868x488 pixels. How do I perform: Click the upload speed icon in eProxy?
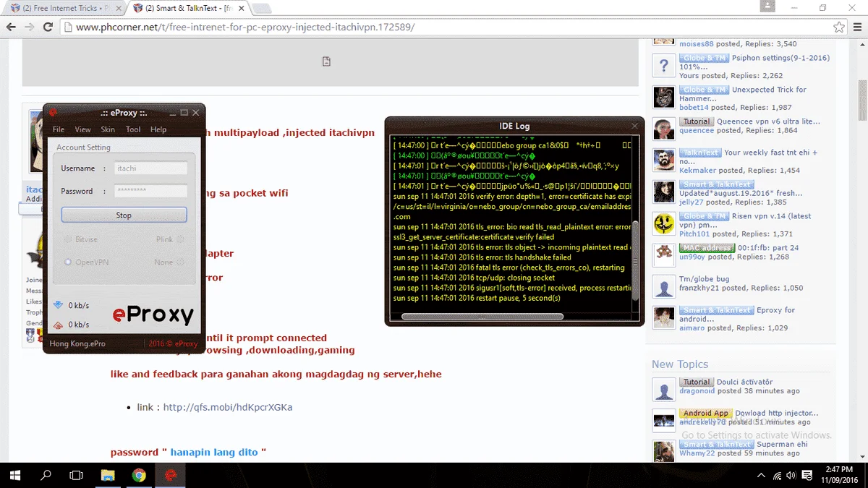click(x=59, y=325)
